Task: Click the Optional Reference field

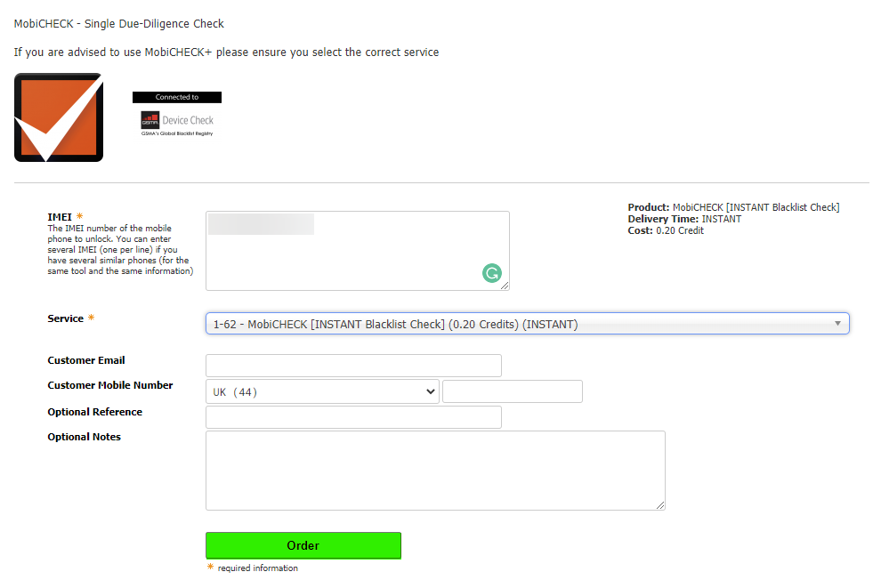Action: coord(353,417)
